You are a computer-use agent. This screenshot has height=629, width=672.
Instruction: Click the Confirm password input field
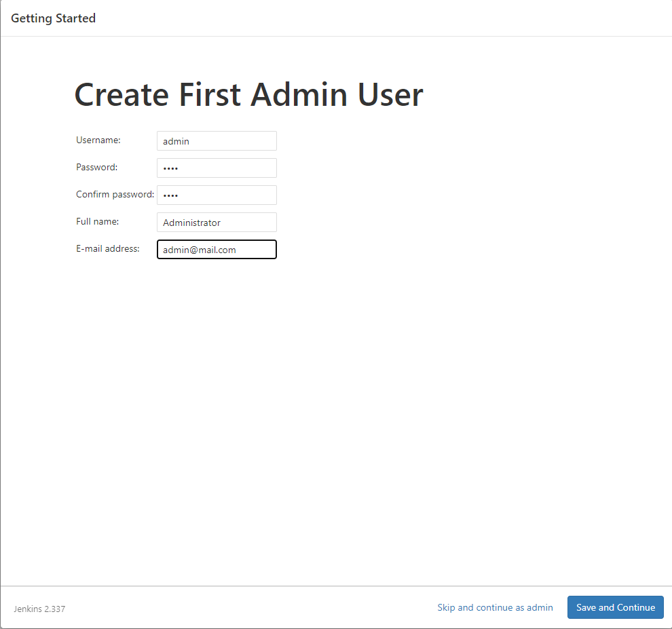(x=216, y=195)
